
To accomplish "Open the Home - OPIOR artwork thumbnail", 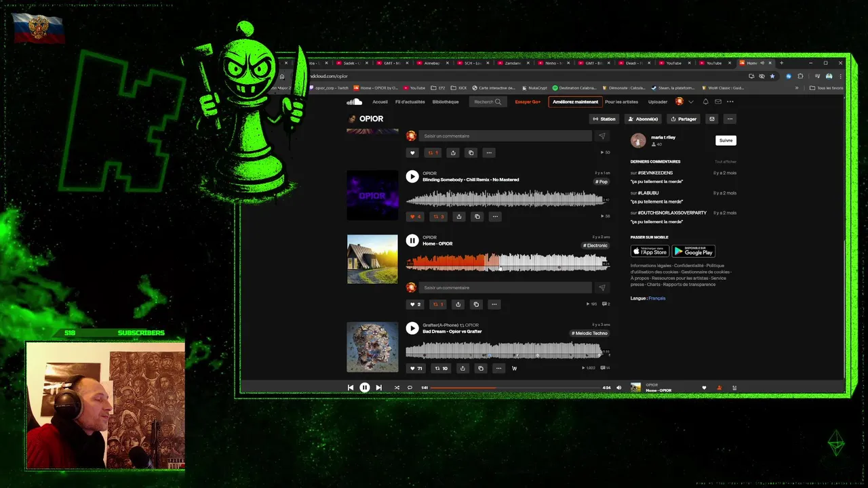I will (x=372, y=259).
